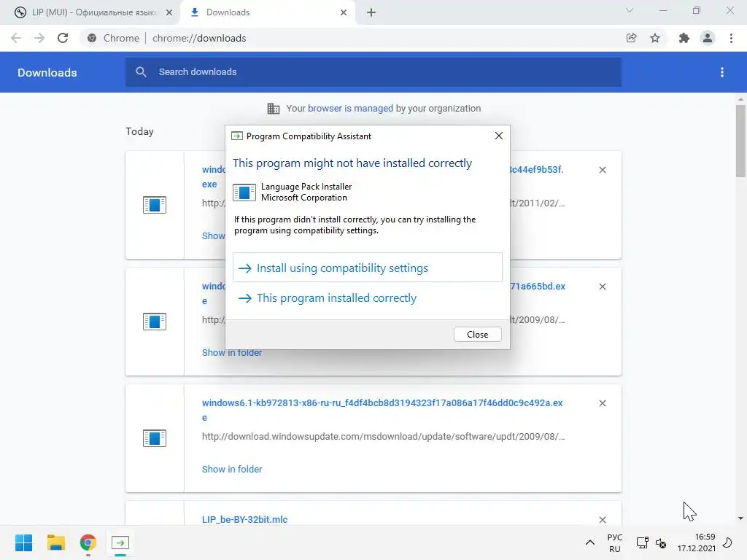Switch input language РУС RU
Screen dimensions: 747x560
614,542
